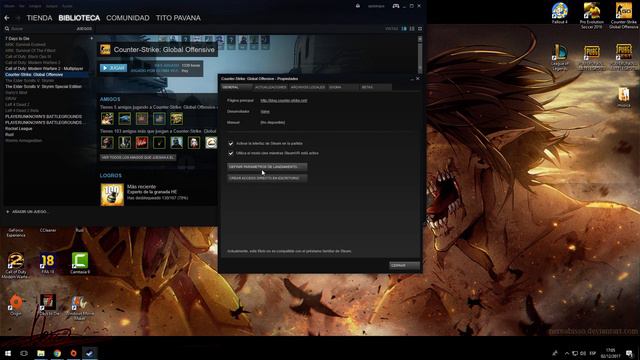This screenshot has height=360, width=640.
Task: Click the game page vertical scrollbar
Action: [x=420, y=55]
